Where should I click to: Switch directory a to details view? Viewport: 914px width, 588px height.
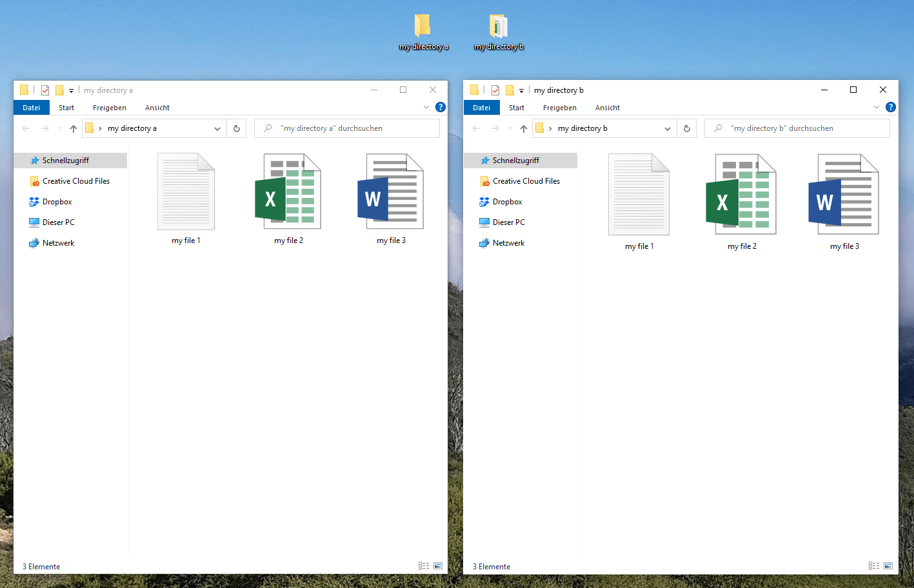[x=424, y=565]
